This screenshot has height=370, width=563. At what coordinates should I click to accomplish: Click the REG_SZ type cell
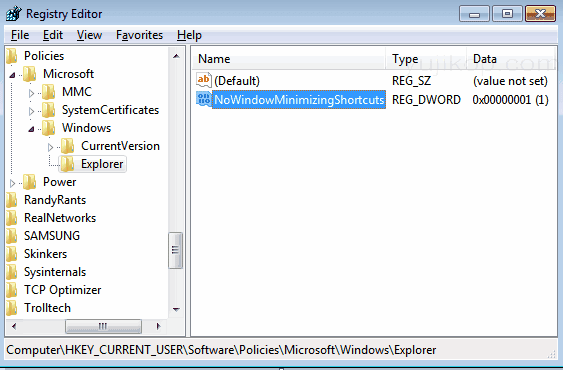[411, 81]
